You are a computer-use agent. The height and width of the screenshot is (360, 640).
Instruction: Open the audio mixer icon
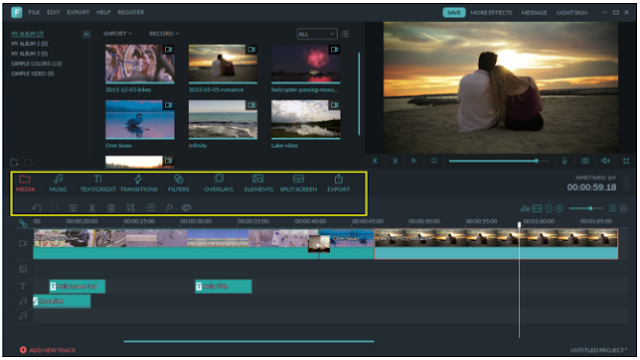[525, 209]
